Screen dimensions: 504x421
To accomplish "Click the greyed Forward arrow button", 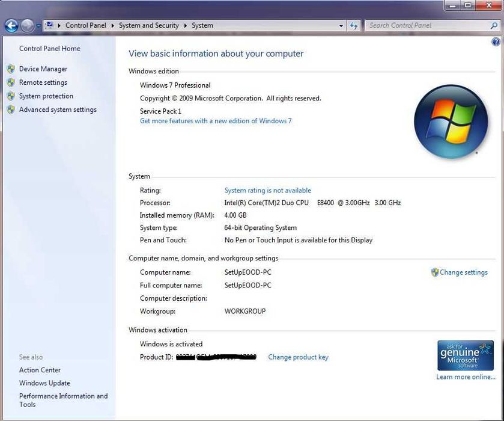I will point(27,26).
